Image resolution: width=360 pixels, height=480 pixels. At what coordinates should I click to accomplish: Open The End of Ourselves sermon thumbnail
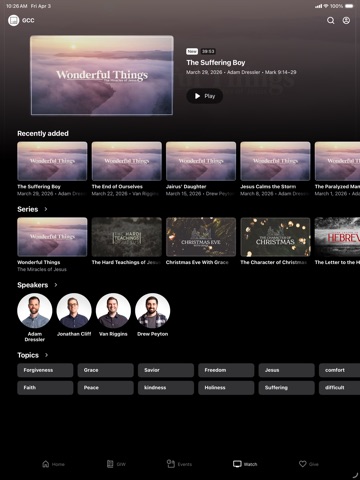coord(127,161)
